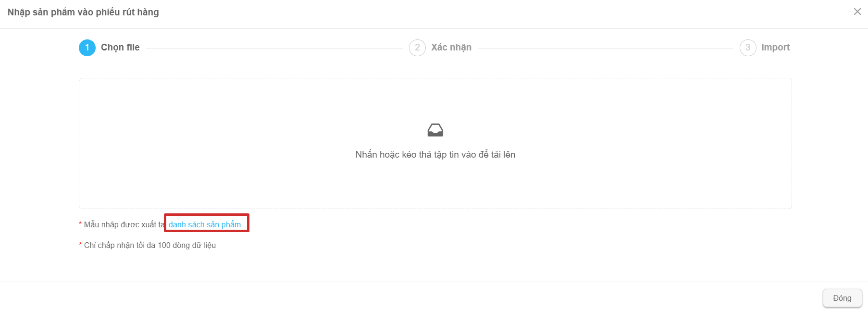Click the "Nhấn hoặc kéo thả tập tin" upload text

click(x=435, y=155)
